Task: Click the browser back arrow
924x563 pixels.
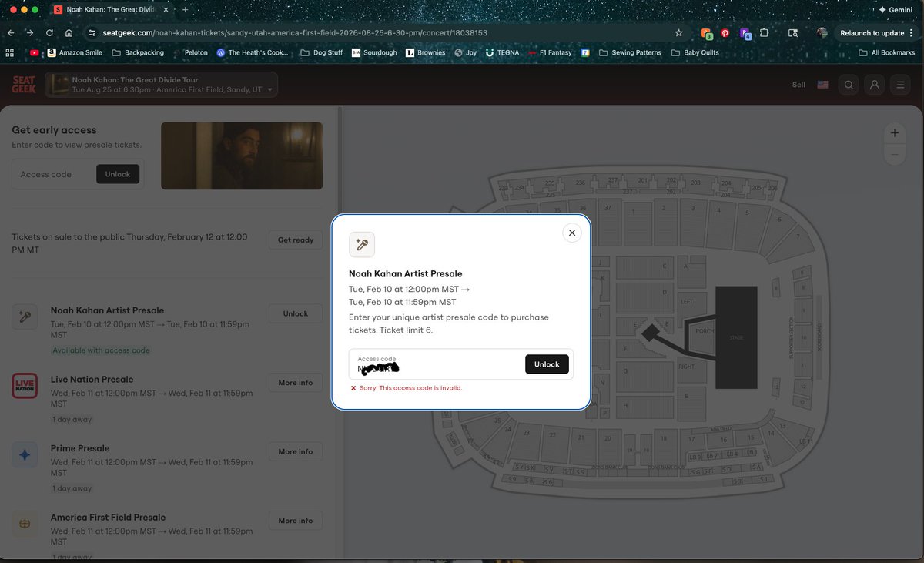Action: click(11, 33)
